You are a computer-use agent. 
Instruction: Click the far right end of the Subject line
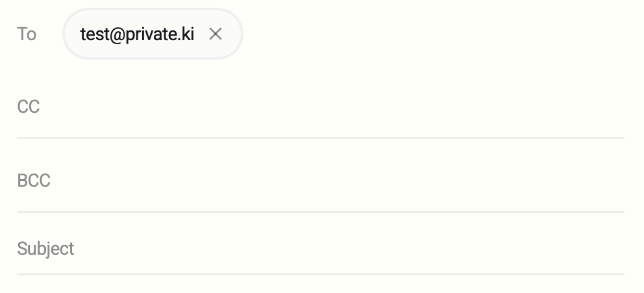click(x=617, y=249)
